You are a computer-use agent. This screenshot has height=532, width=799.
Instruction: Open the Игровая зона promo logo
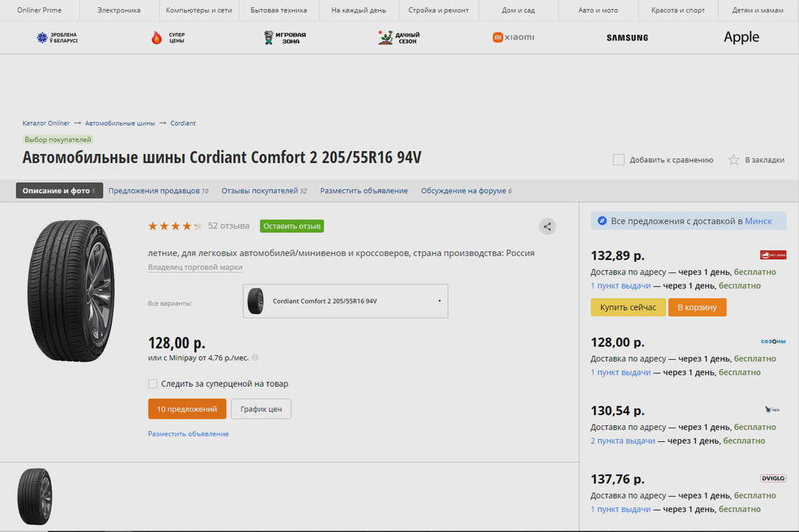tap(284, 37)
